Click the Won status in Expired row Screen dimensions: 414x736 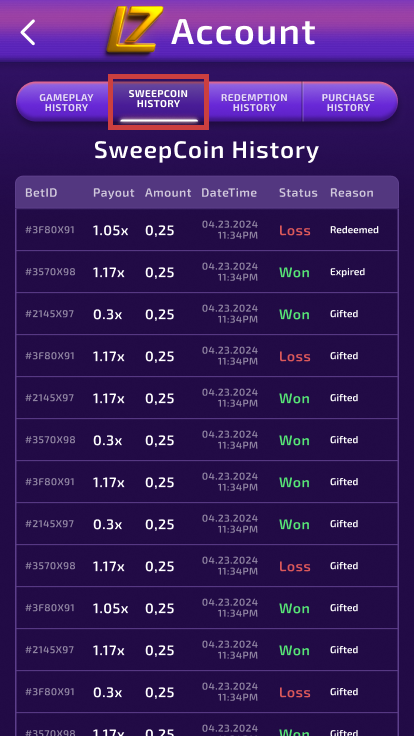pos(294,272)
